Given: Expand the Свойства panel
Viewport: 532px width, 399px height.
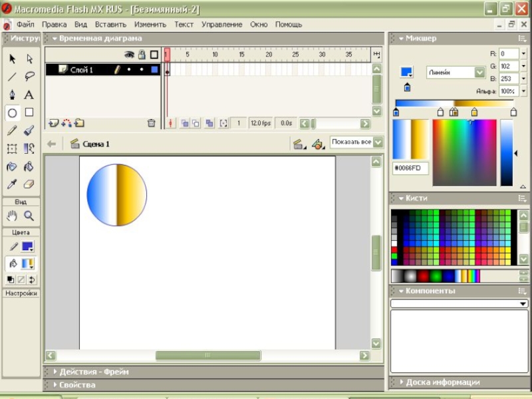Looking at the screenshot, I should click(55, 385).
